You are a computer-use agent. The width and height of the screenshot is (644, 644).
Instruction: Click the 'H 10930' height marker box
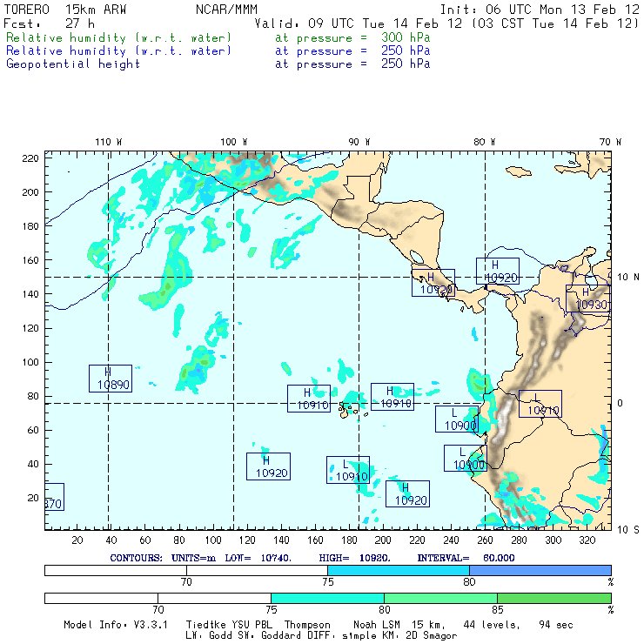[587, 299]
